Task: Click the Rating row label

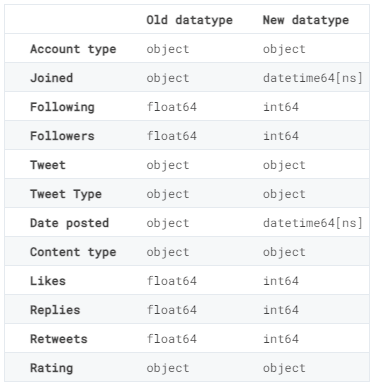Action: click(x=52, y=368)
